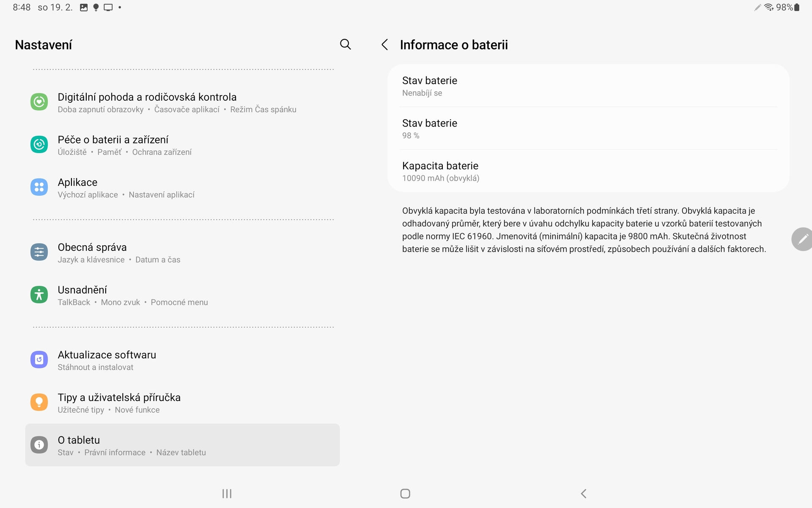This screenshot has width=812, height=508.
Task: Click the Obecná správa sliders icon
Action: [x=39, y=252]
